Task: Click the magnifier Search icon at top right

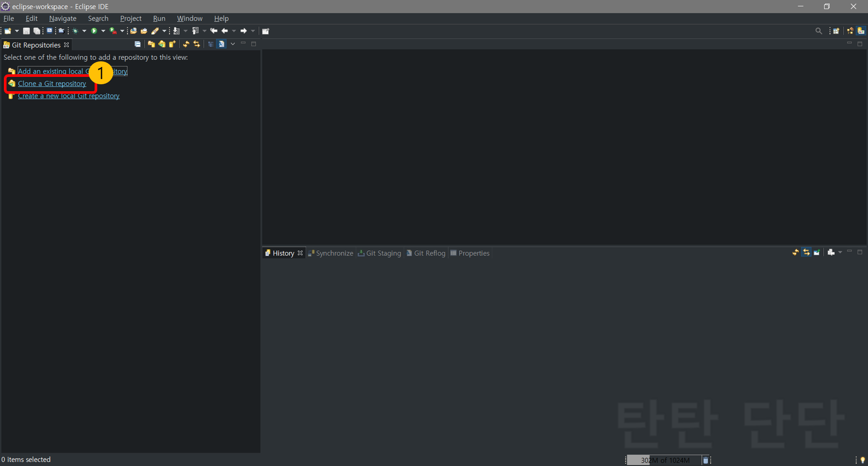Action: pyautogui.click(x=819, y=31)
